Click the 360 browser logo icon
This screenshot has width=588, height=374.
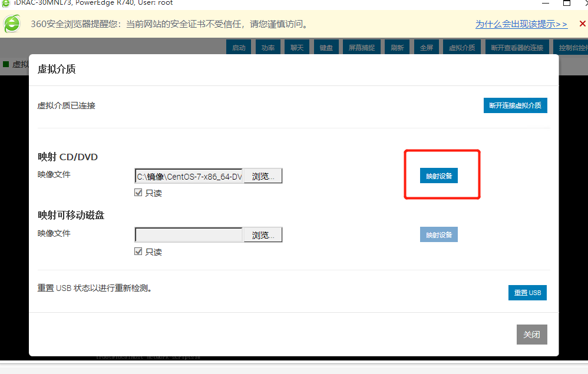(12, 24)
